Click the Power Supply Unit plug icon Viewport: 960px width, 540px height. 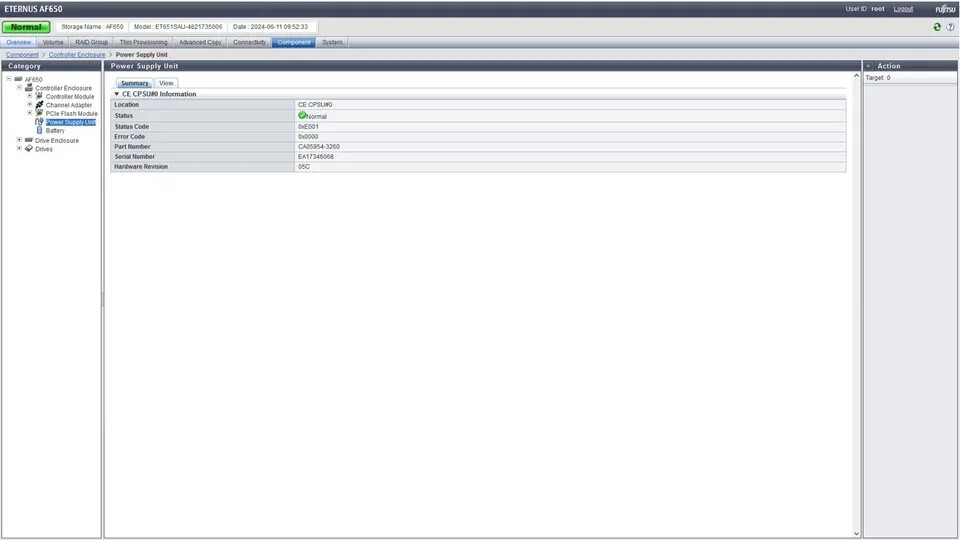pyautogui.click(x=39, y=122)
